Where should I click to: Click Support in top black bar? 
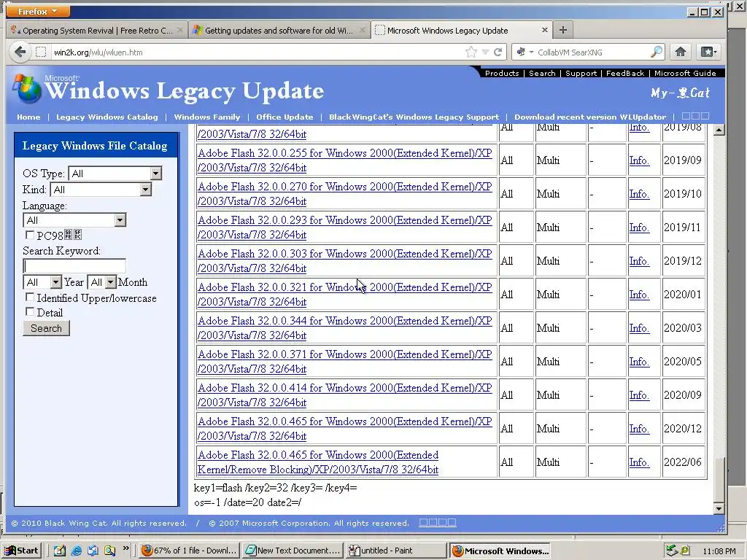tap(581, 73)
